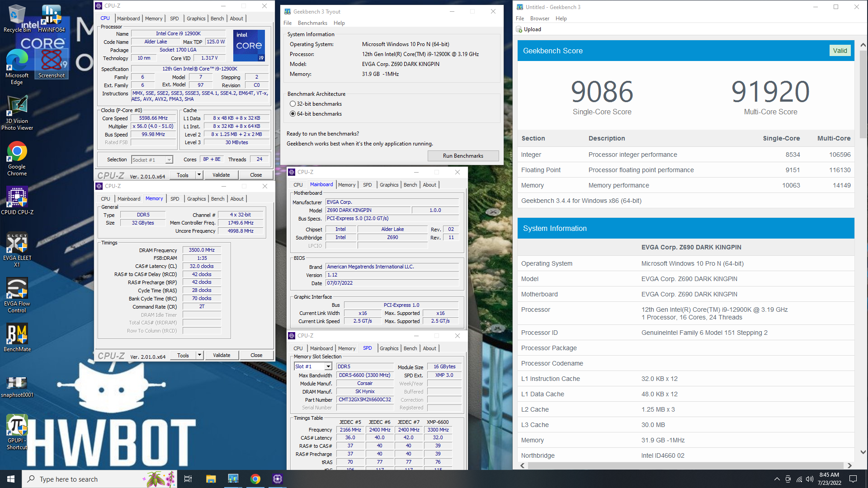Click the Geekbench taskbar icon

pyautogui.click(x=233, y=479)
